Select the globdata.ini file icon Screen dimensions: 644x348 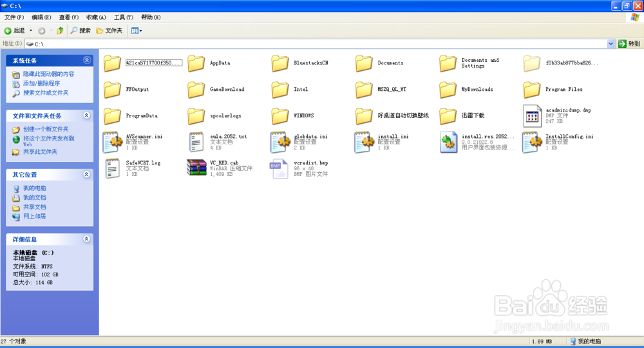281,142
